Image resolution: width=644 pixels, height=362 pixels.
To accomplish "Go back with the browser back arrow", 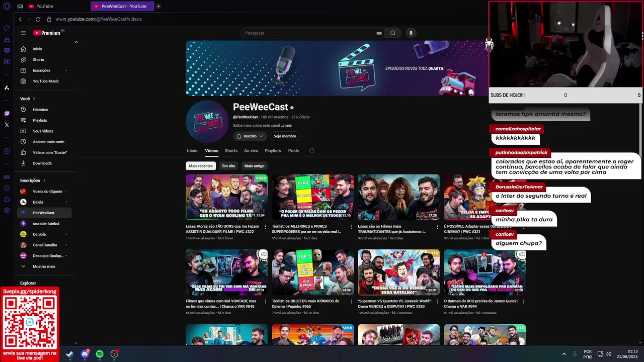I will [20, 19].
